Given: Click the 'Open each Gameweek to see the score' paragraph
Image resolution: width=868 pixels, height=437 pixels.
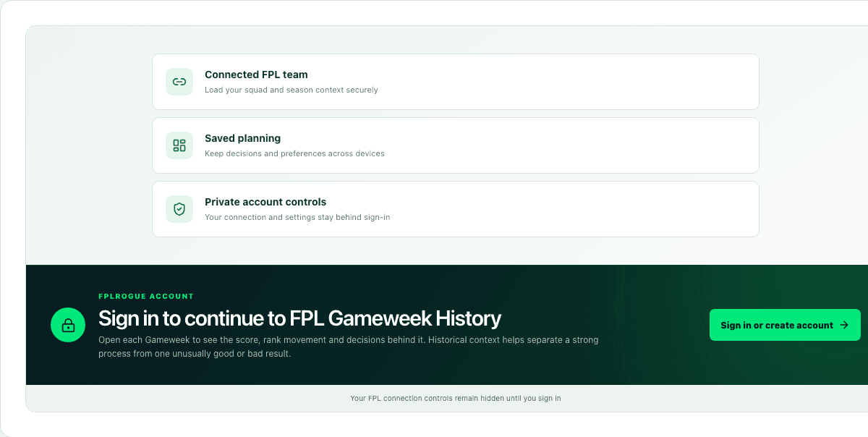Looking at the screenshot, I should (x=349, y=347).
